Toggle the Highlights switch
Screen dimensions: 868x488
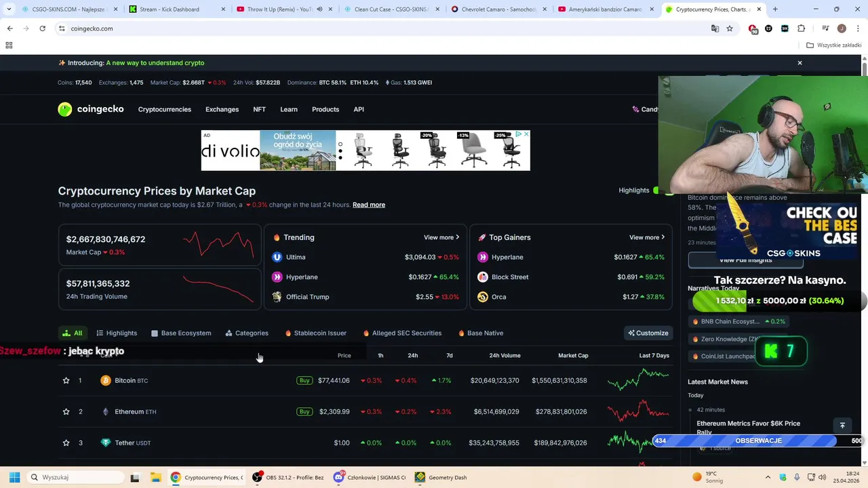[x=664, y=190]
